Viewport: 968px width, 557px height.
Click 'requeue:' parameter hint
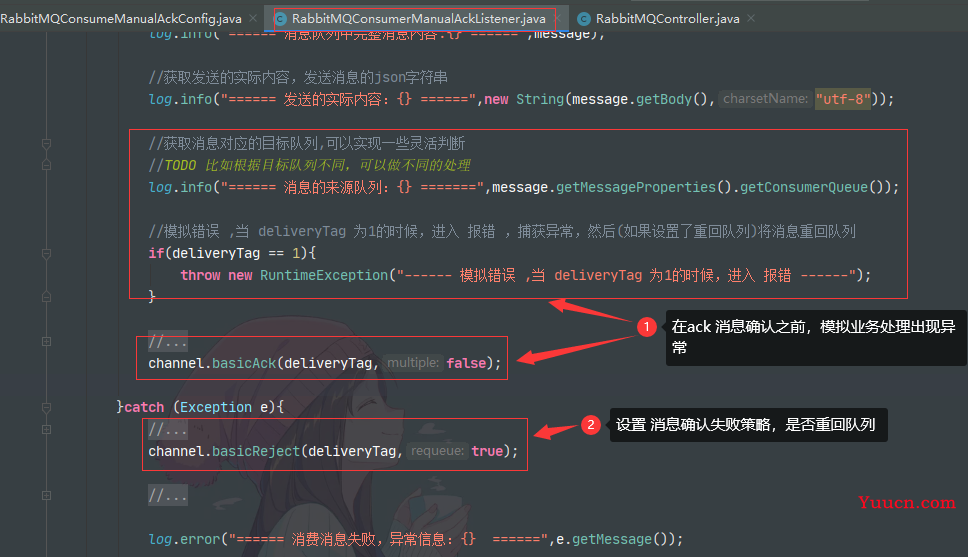(437, 451)
